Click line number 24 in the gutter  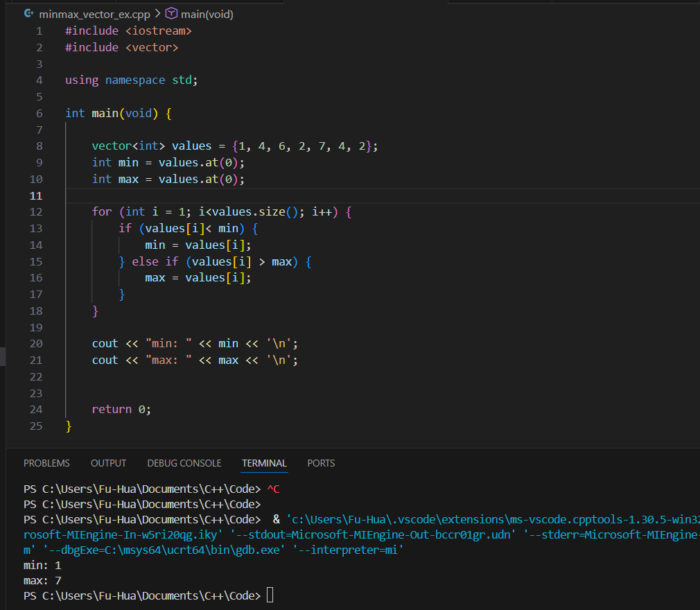pos(36,410)
